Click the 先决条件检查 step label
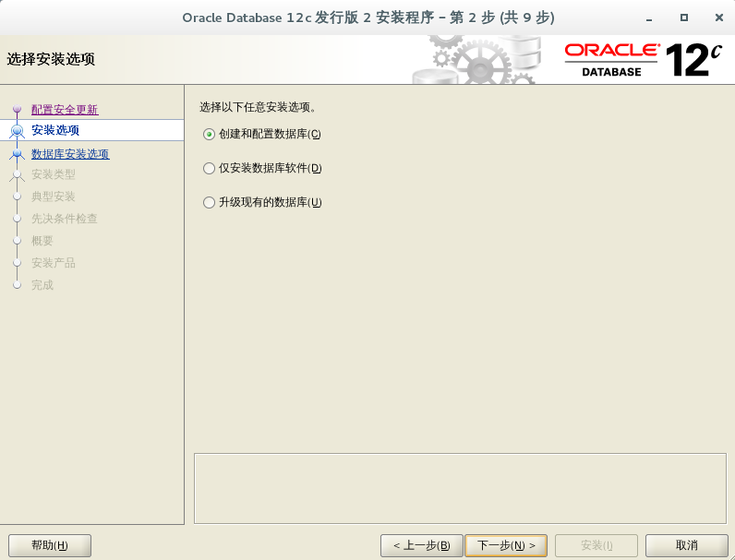The width and height of the screenshot is (735, 560). coord(65,219)
